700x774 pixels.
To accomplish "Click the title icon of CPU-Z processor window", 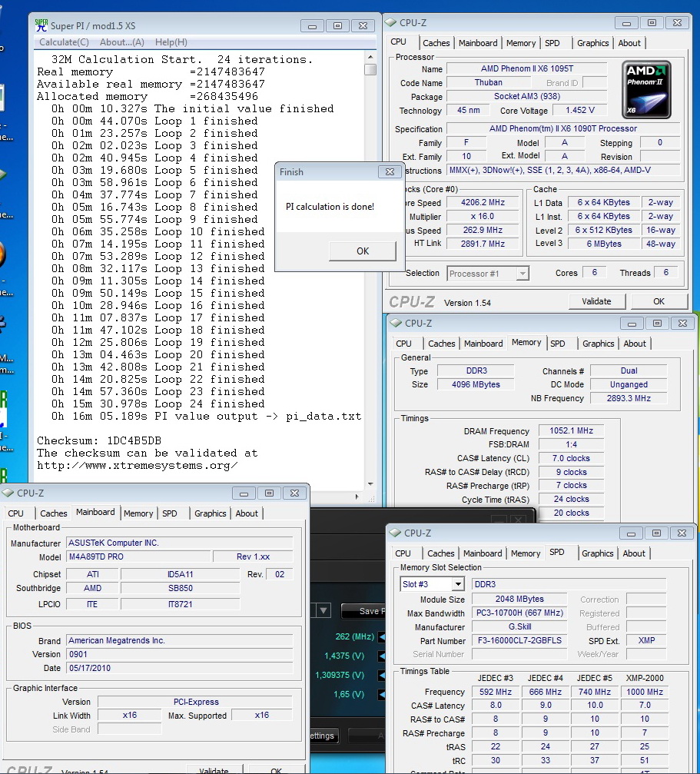I will [x=390, y=23].
